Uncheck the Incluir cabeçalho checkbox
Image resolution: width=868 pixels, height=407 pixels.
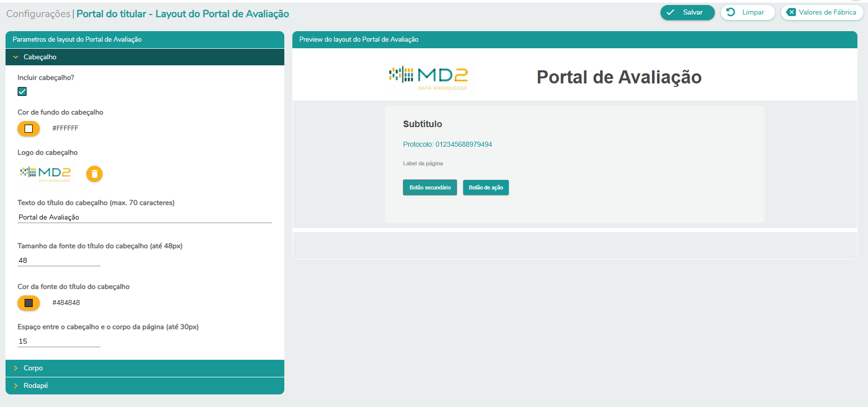click(22, 91)
